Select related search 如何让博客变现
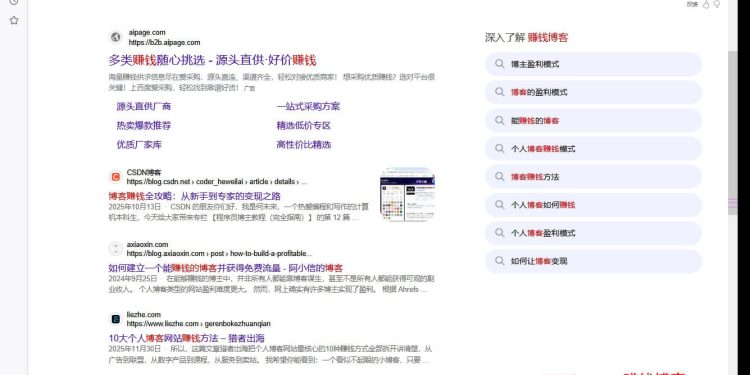The image size is (750, 375). (593, 261)
